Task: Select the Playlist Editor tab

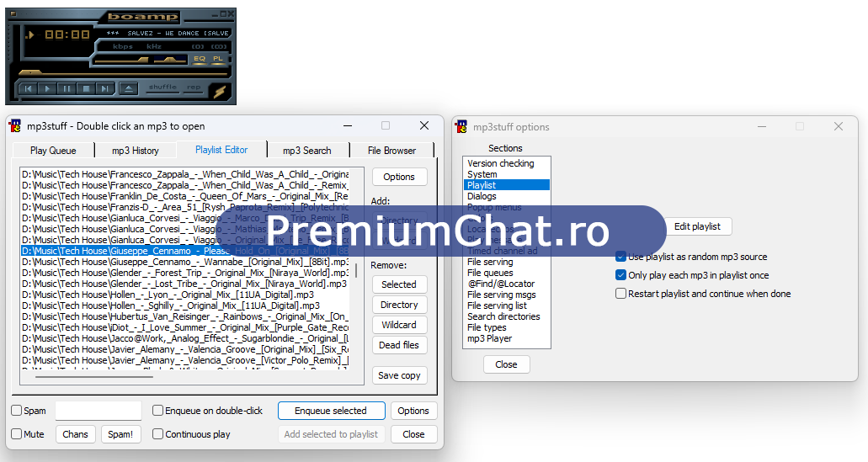Action: pos(221,150)
